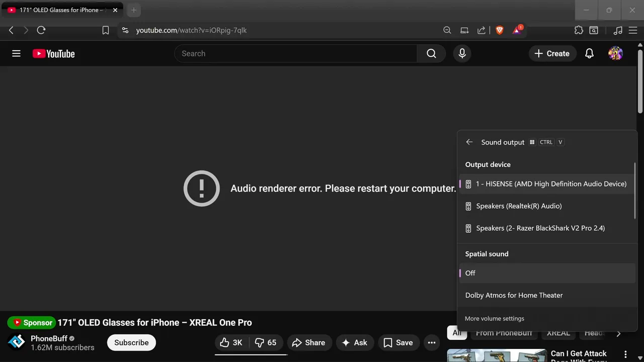Image resolution: width=644 pixels, height=362 pixels.
Task: Open Brave Shields lion icon
Action: pos(500,30)
